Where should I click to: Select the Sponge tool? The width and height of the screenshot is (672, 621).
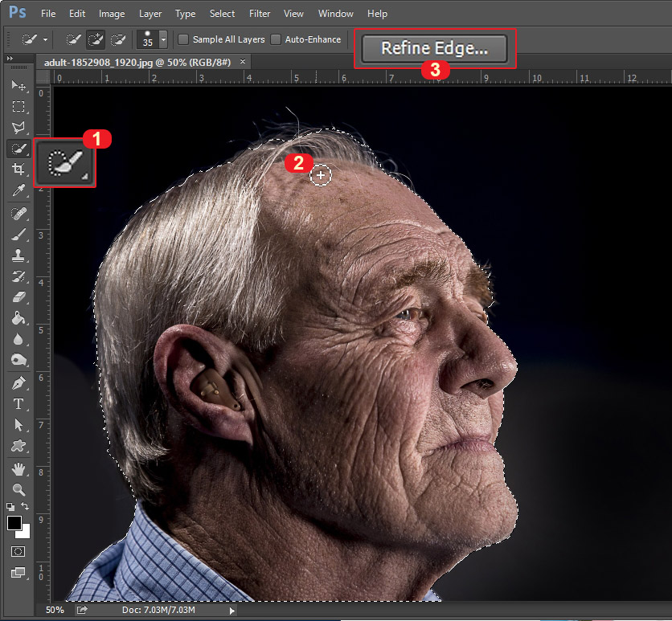pos(18,360)
